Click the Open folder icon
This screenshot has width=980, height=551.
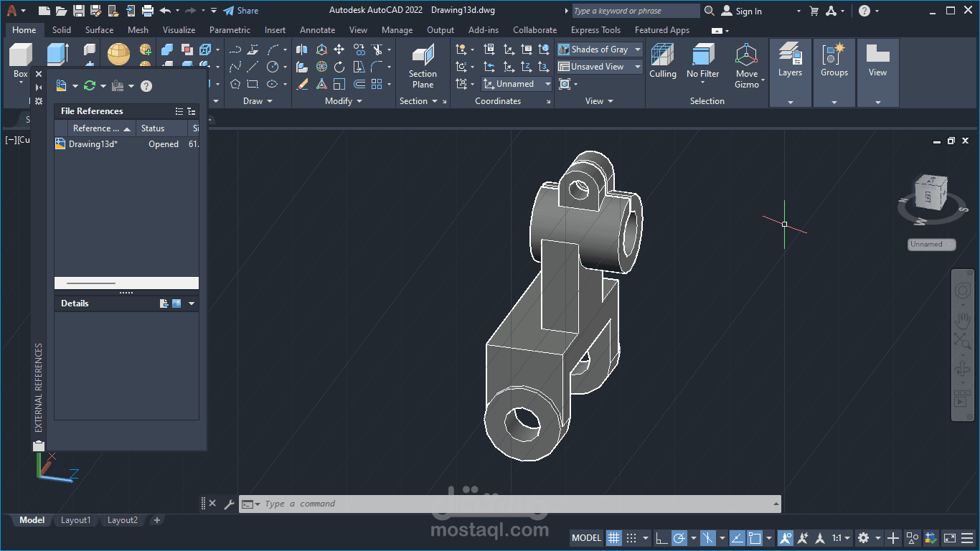(x=62, y=11)
